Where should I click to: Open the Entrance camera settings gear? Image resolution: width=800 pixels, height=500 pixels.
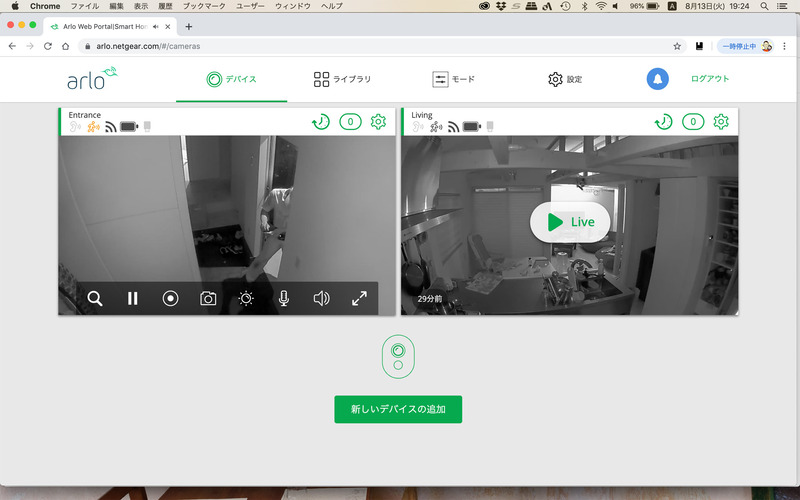pyautogui.click(x=378, y=122)
